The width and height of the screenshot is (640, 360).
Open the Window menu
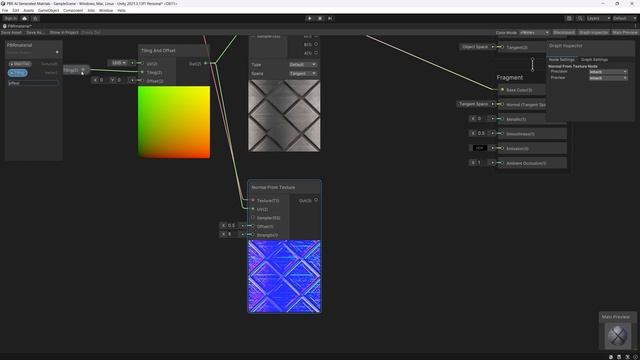[x=106, y=10]
